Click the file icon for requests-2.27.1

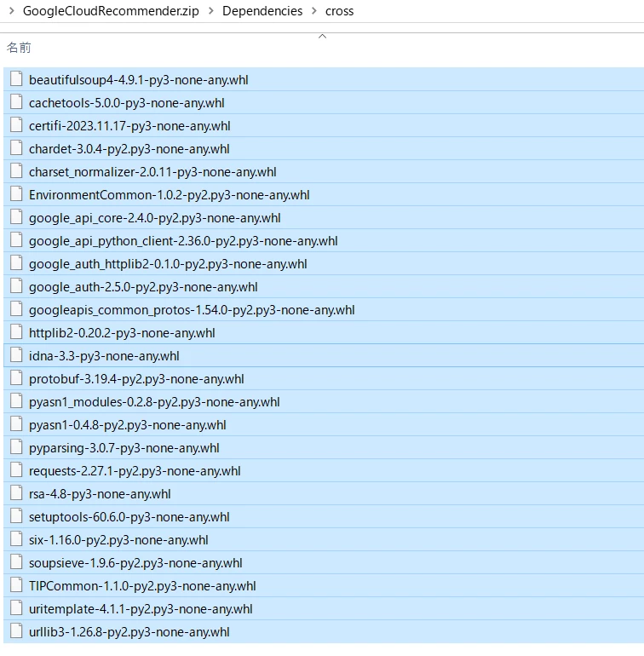16,469
